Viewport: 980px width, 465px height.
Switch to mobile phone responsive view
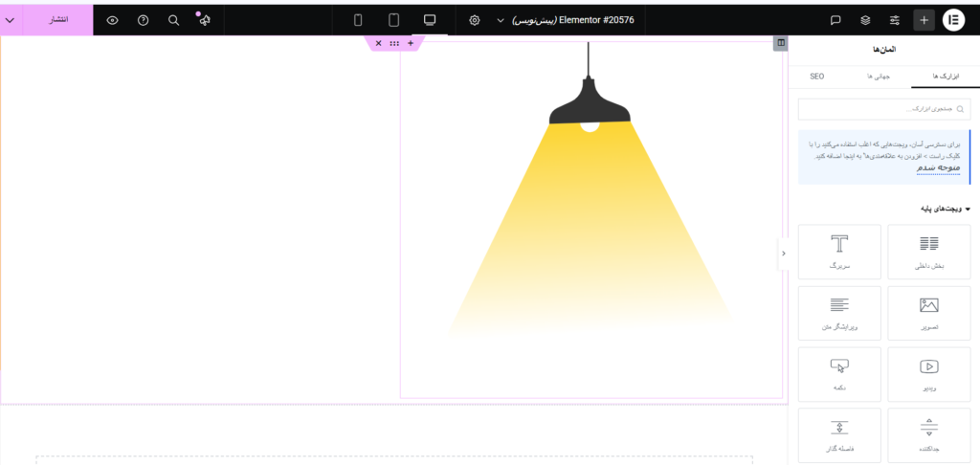click(358, 19)
